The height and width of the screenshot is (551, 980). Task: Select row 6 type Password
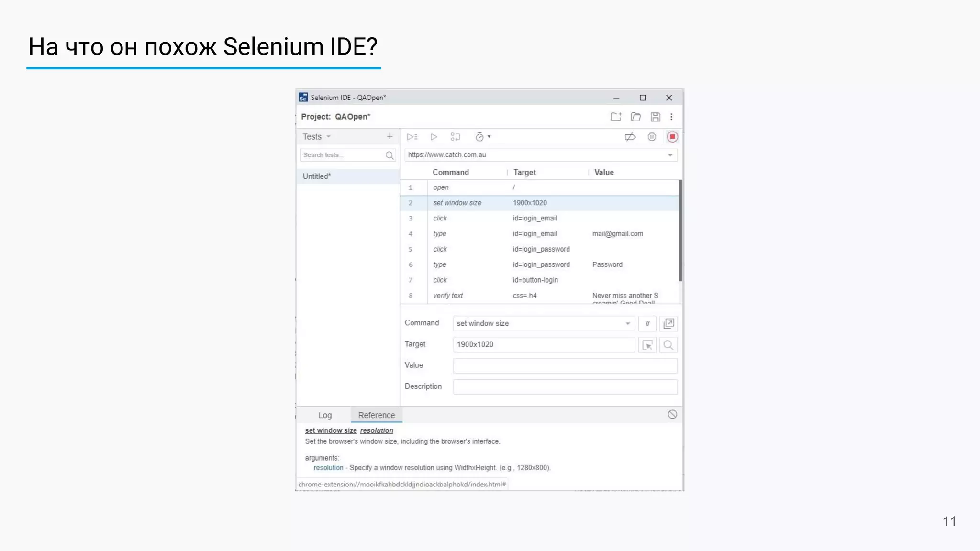click(x=539, y=264)
